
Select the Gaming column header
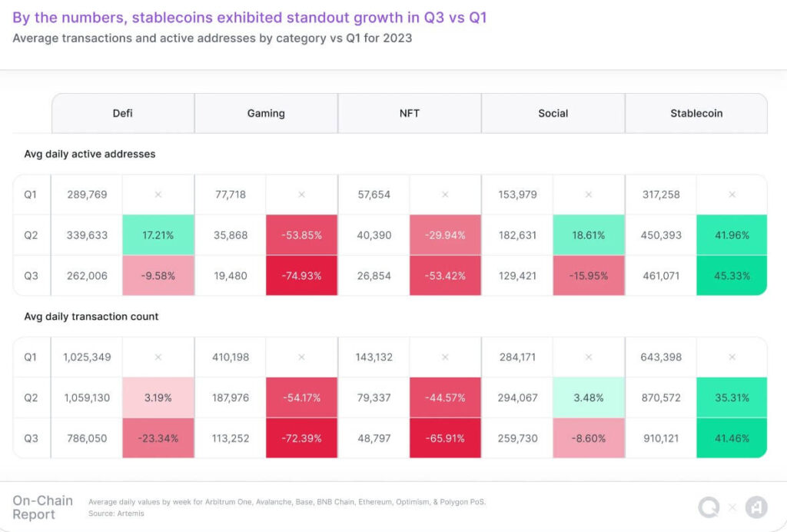click(x=266, y=113)
